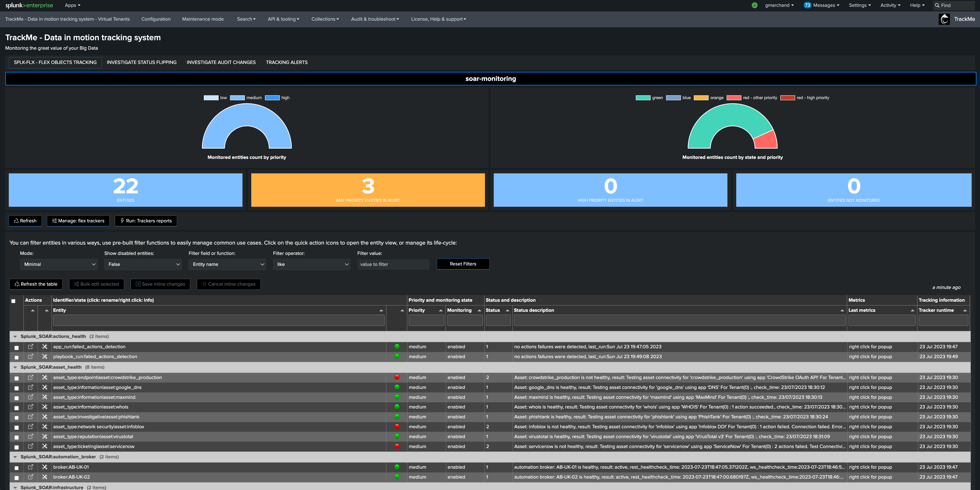This screenshot has height=490, width=980.
Task: Click the TrackMe logo icon
Action: point(944,19)
